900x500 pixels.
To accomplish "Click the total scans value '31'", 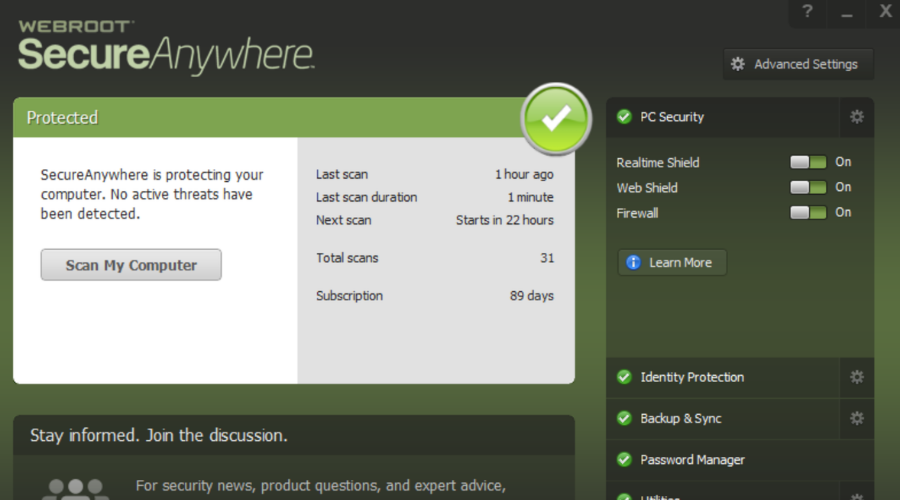I will 547,258.
